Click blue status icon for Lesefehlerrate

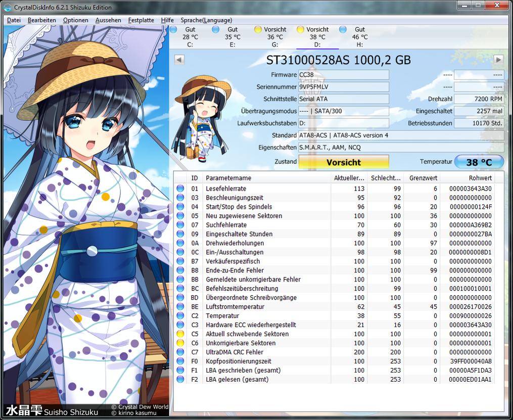[180, 189]
